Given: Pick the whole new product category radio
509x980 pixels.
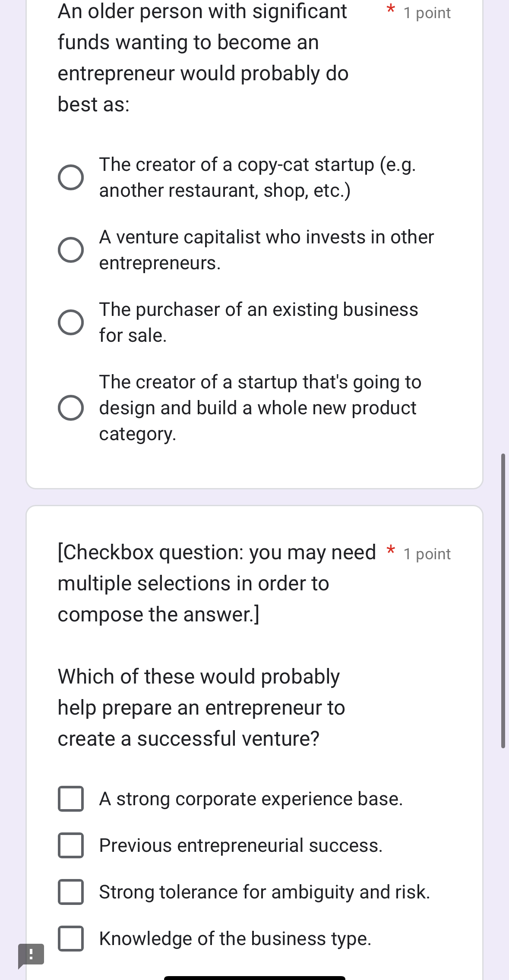Looking at the screenshot, I should (71, 408).
